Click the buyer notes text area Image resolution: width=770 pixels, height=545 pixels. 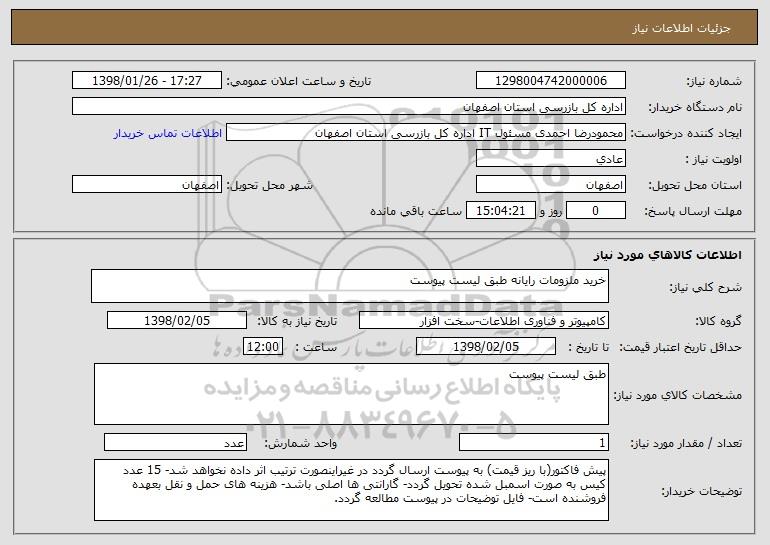coord(351,490)
